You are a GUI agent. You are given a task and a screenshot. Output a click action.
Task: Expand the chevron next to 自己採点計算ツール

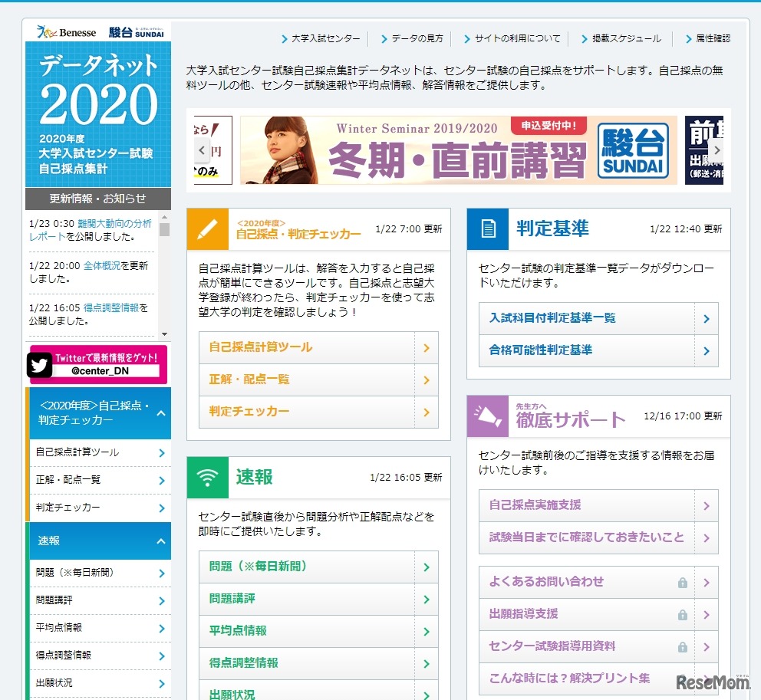162,454
